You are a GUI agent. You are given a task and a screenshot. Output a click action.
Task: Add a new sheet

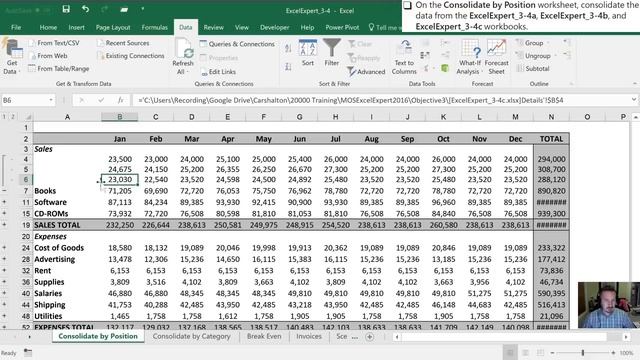click(369, 337)
